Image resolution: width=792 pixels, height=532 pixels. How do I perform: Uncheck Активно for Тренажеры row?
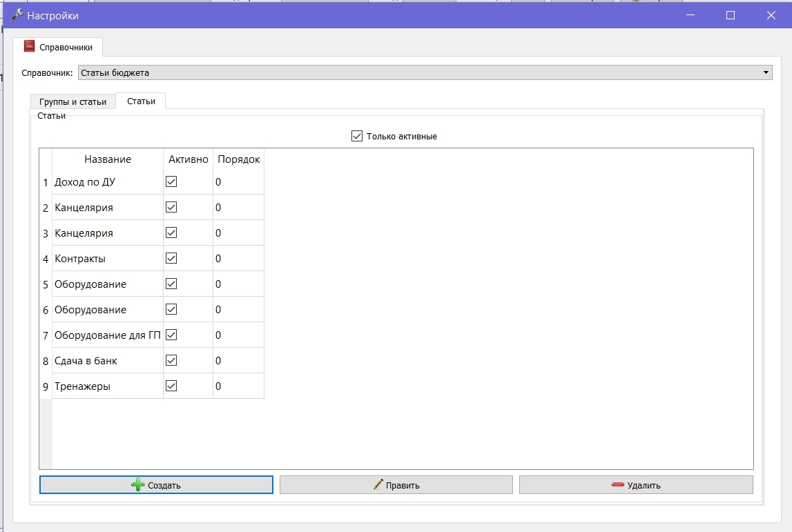[x=171, y=386]
